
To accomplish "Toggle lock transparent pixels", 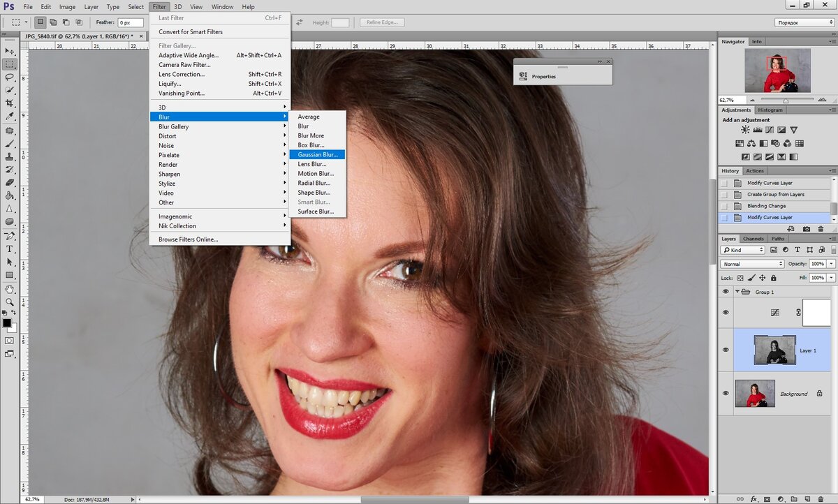I will coord(740,278).
